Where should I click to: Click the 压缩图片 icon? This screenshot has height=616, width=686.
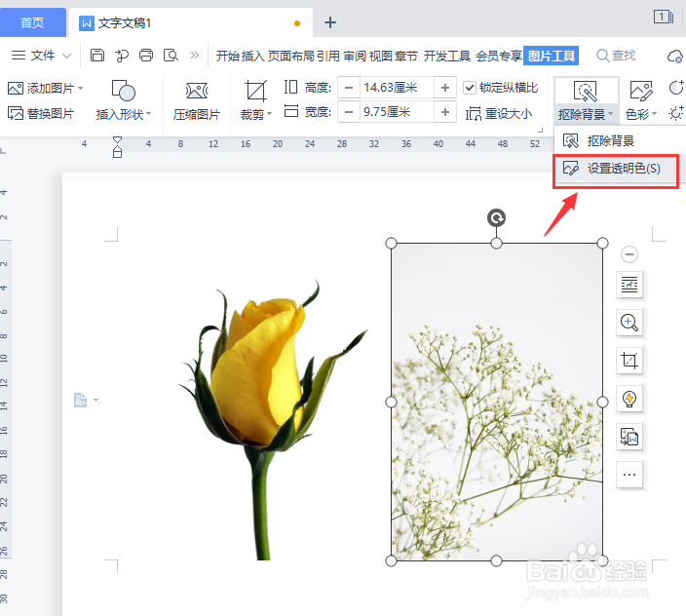[x=197, y=90]
